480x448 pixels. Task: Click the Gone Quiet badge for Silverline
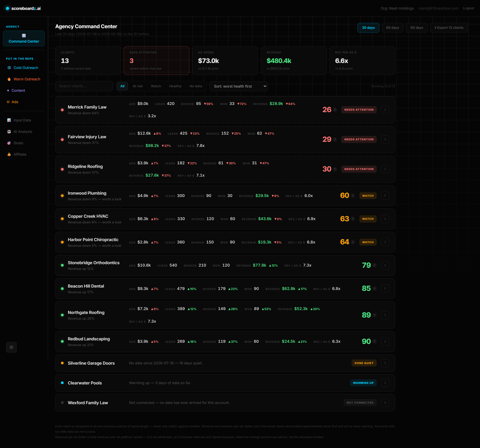point(364,363)
